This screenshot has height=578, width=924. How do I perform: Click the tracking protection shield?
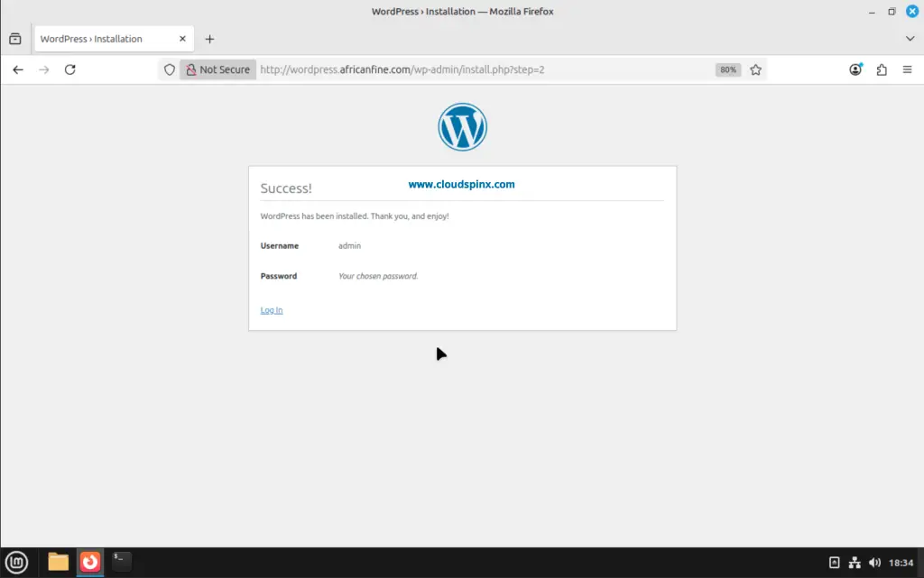[x=170, y=69]
